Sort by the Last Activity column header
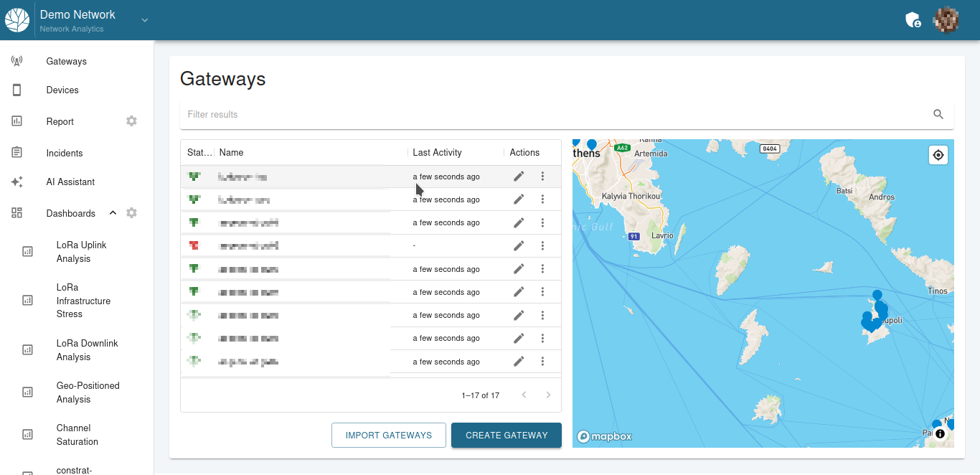Viewport: 980px width, 475px height. click(x=438, y=153)
